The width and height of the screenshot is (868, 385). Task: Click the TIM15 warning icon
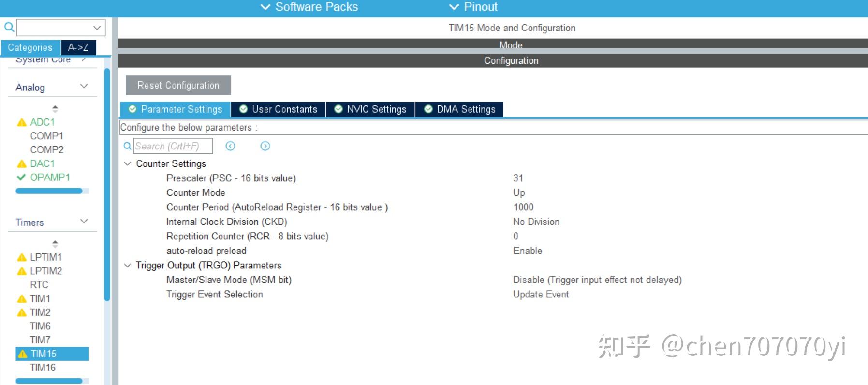22,354
